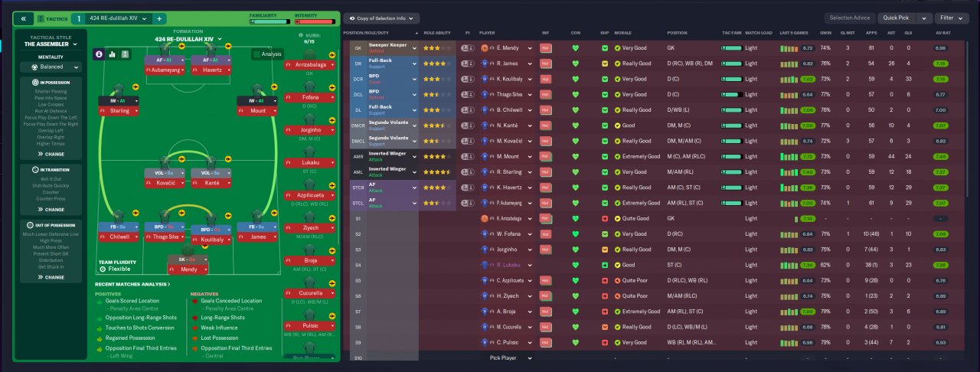Add a new tactic with the plus icon

[159, 18]
